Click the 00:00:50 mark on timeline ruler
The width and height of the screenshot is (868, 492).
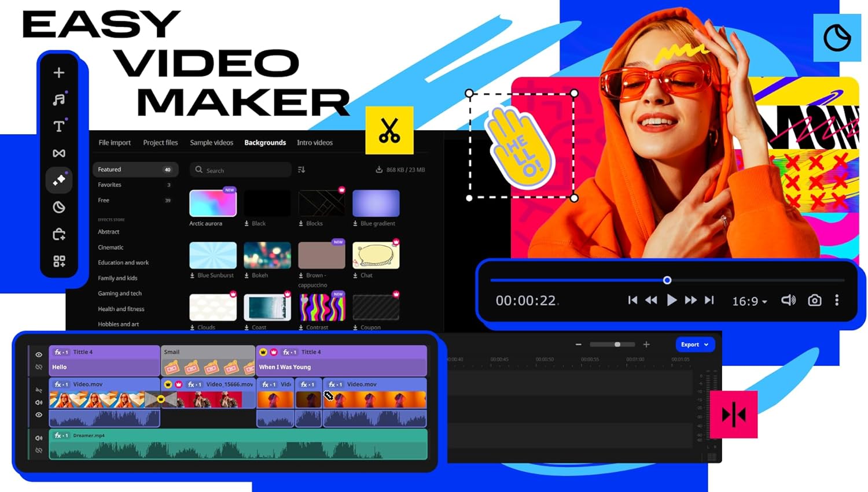click(545, 360)
